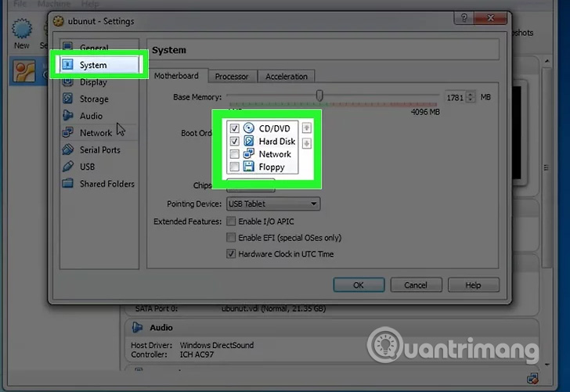Open the Audio settings category
Screen dimensions: 570x392
tap(99, 116)
